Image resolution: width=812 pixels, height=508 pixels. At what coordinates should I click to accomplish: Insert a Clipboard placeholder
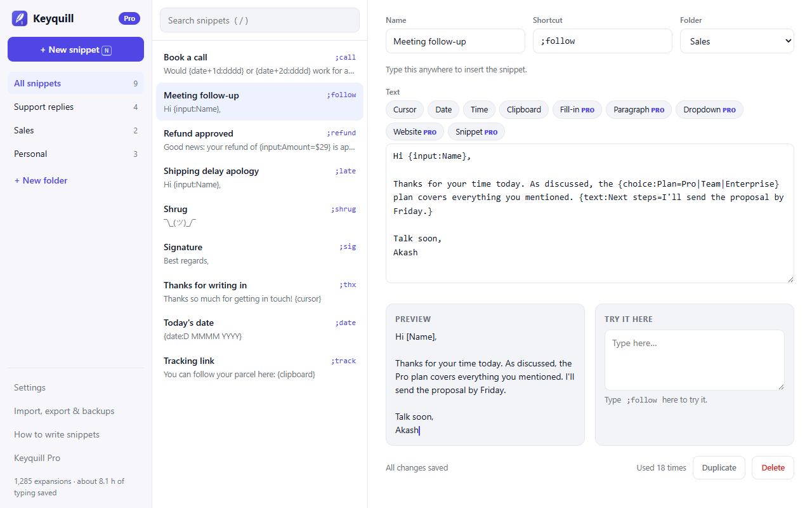(524, 109)
